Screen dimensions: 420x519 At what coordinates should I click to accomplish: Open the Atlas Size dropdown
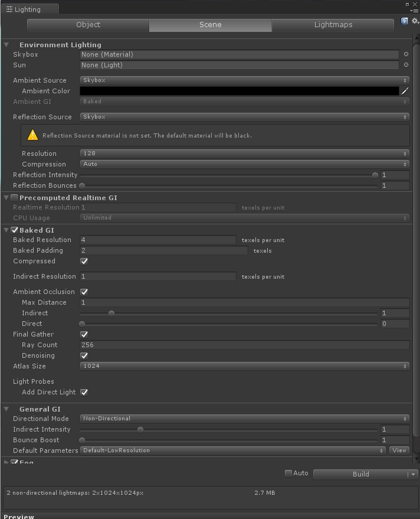(244, 365)
